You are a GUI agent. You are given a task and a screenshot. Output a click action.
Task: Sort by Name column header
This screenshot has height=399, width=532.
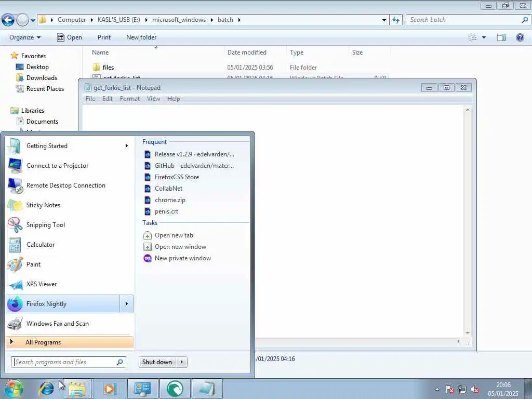pos(100,52)
